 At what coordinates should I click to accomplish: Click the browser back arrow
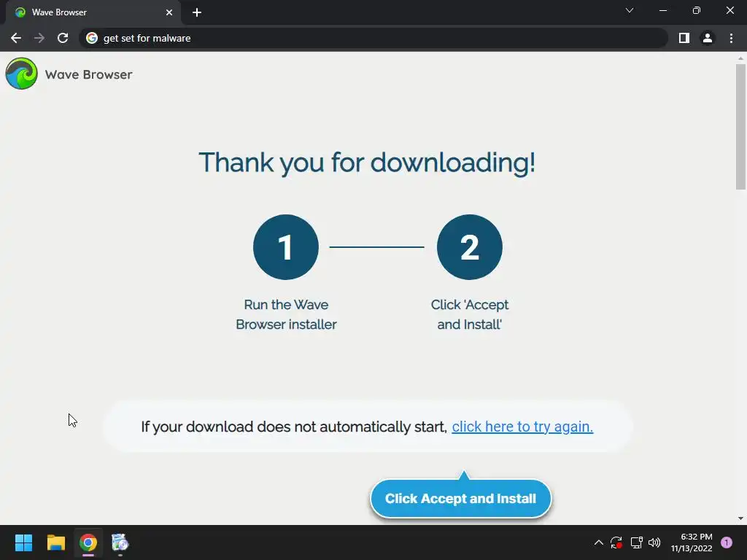(16, 38)
